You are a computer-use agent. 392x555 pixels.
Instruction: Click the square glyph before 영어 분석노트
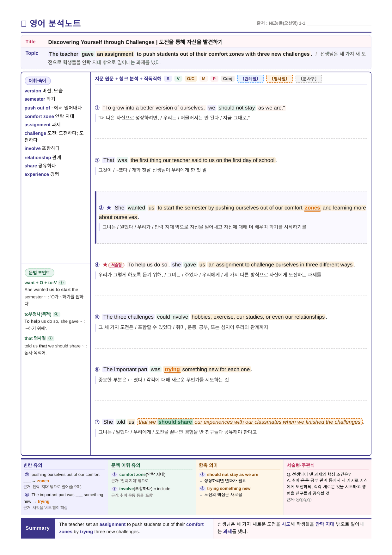tap(23, 23)
